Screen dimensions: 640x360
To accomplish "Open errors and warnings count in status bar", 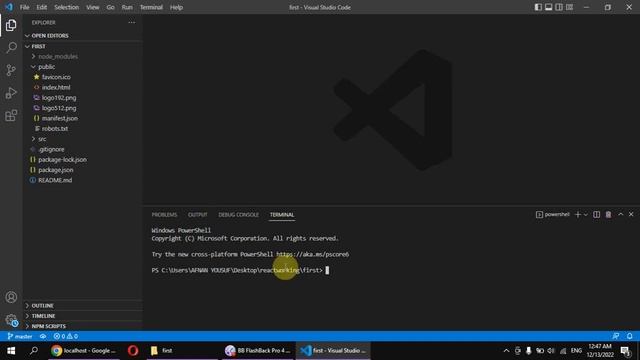I will [x=66, y=336].
